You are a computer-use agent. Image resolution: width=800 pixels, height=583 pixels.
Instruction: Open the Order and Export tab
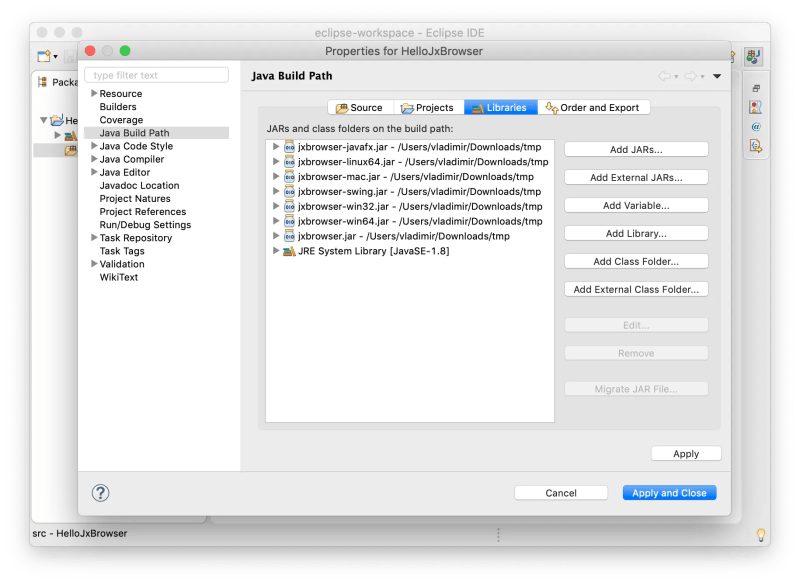click(x=593, y=108)
